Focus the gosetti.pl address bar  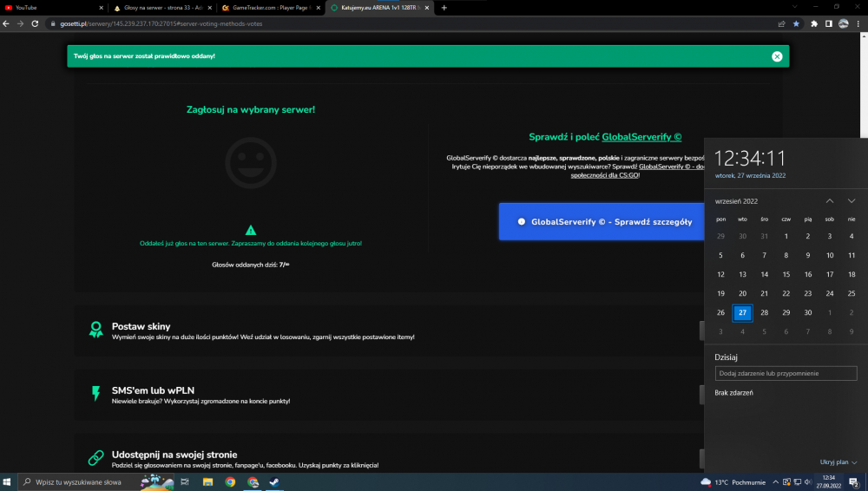click(x=410, y=23)
